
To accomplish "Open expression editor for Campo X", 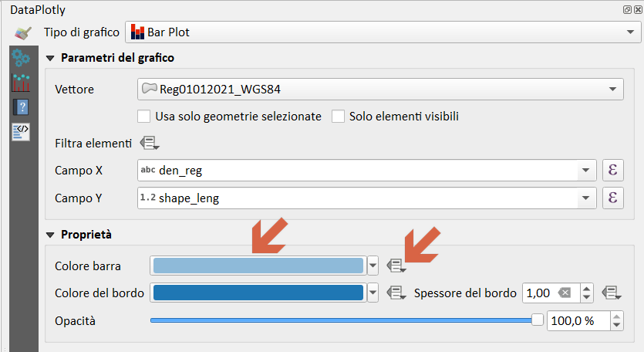I will click(612, 170).
